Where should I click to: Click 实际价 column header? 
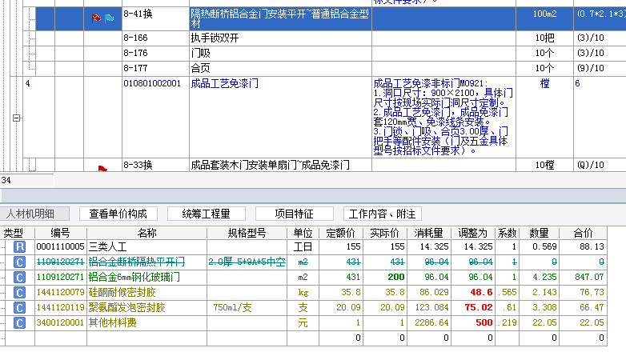click(385, 233)
